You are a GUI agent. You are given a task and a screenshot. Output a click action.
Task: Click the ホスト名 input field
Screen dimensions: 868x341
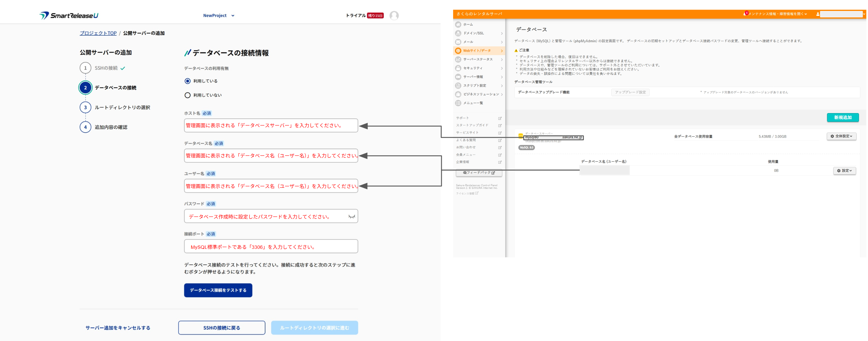pos(270,125)
